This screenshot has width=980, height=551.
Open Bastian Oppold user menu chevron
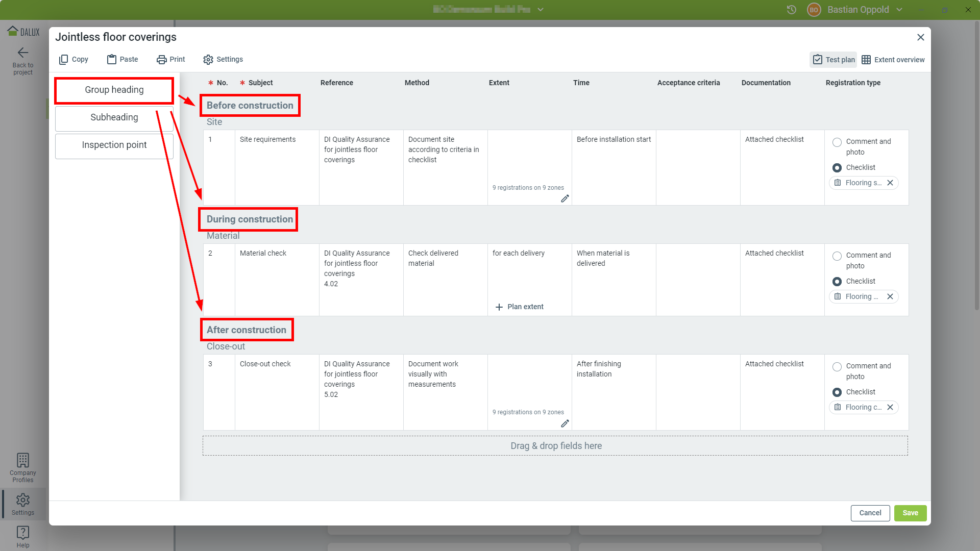click(899, 10)
